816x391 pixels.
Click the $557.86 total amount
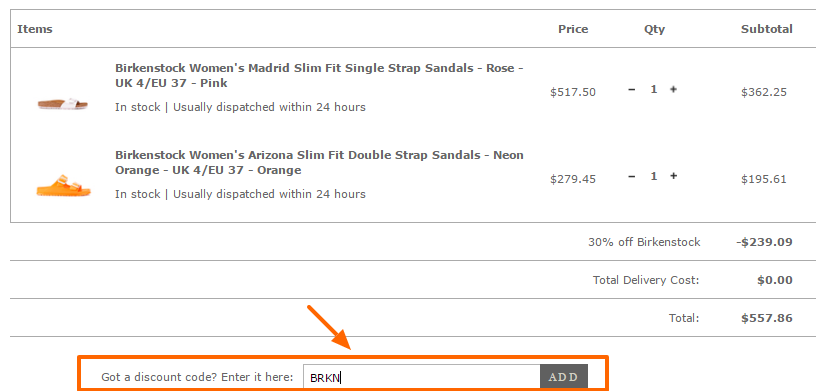point(767,318)
